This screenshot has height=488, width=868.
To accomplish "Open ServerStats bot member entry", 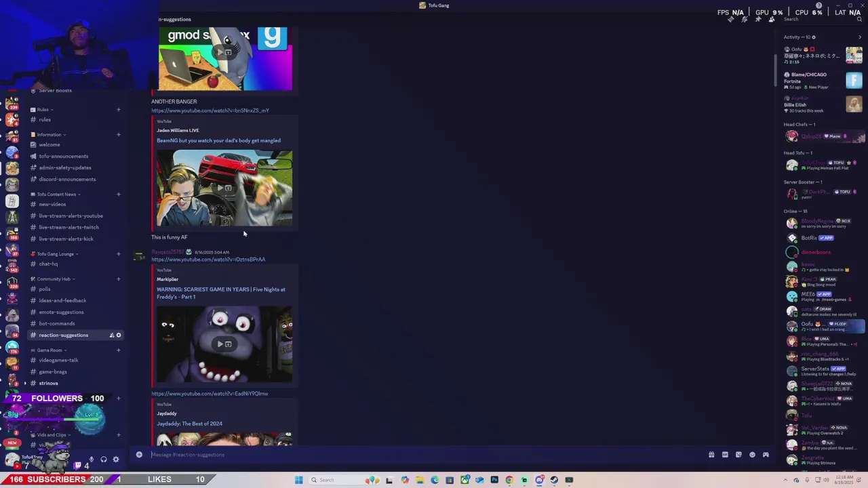I will [x=823, y=371].
